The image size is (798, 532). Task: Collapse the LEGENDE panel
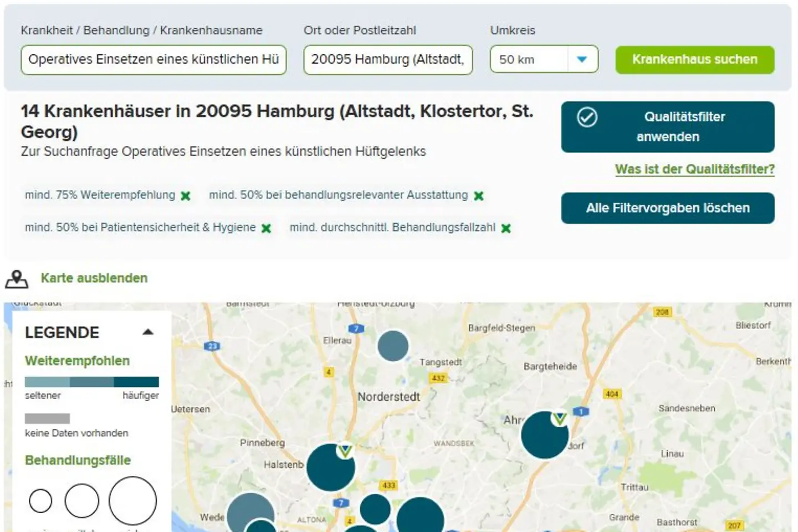[x=148, y=332]
